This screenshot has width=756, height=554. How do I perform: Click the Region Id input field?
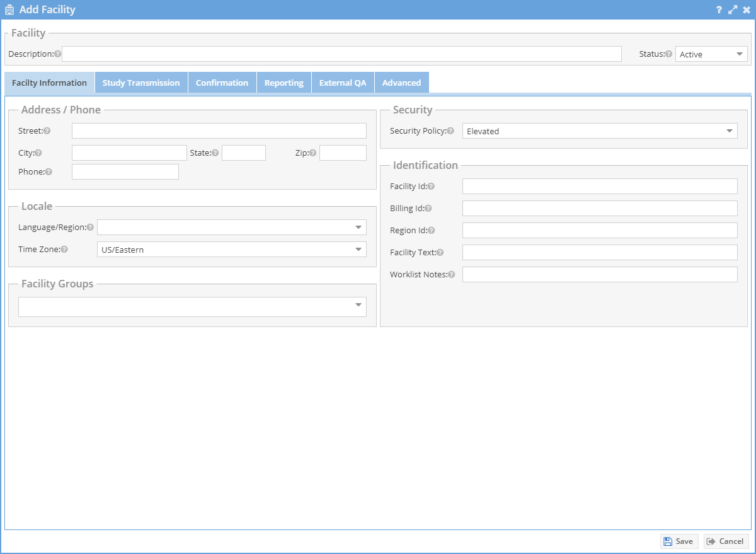coord(600,231)
